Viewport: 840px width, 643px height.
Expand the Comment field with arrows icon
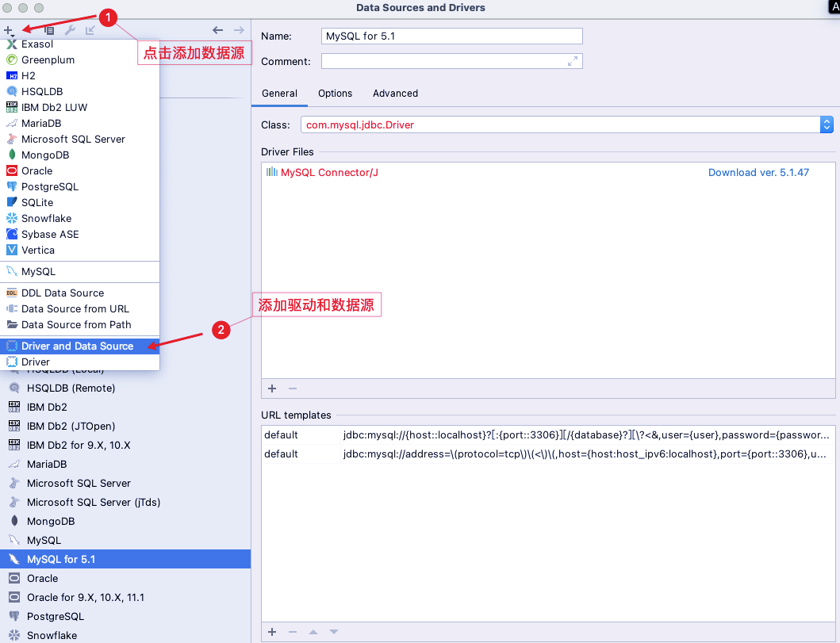[573, 62]
